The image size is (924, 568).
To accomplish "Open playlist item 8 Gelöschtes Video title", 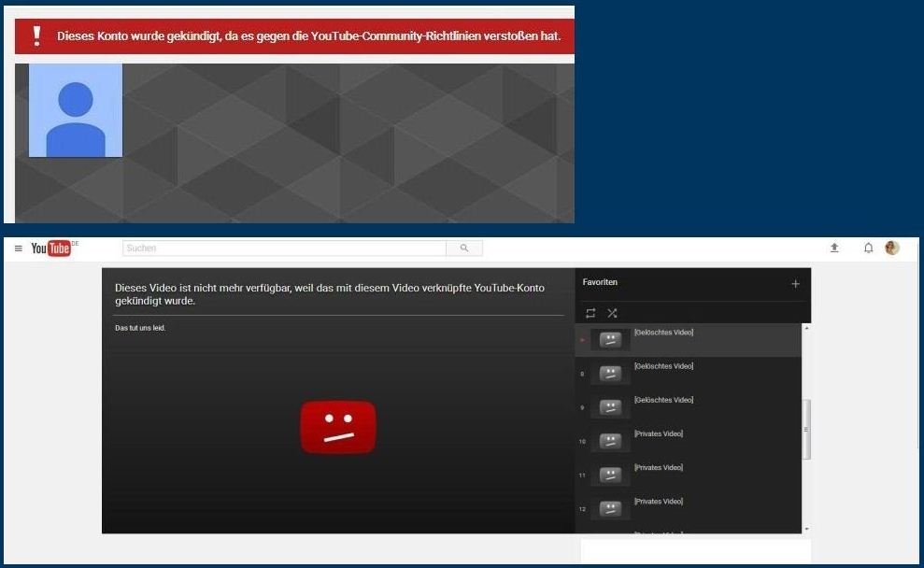I will (x=663, y=366).
